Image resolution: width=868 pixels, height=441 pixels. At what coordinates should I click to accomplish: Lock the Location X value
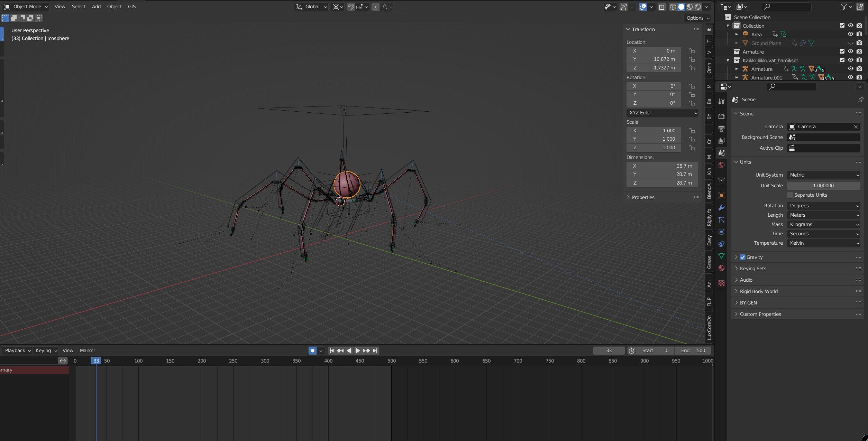[x=692, y=51]
